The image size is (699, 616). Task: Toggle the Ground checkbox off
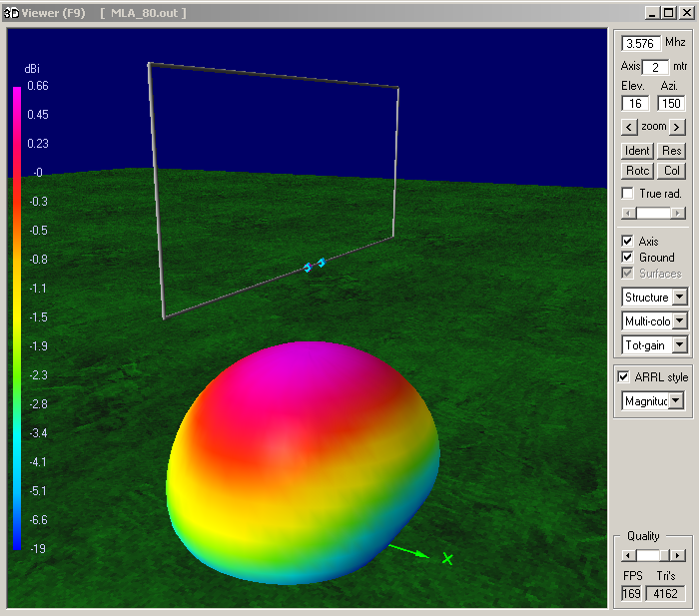(x=627, y=258)
